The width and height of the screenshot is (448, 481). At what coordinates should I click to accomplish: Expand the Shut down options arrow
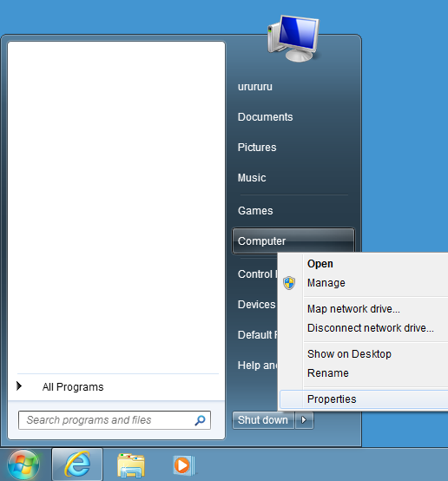coord(304,420)
